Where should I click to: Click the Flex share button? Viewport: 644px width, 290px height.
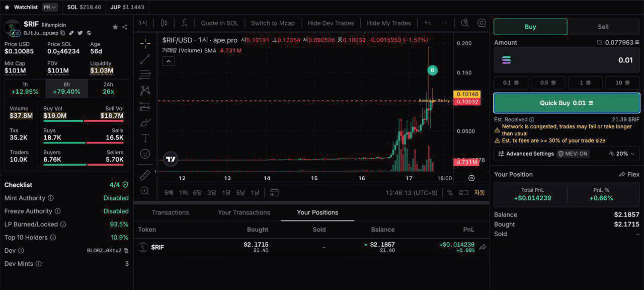[629, 174]
